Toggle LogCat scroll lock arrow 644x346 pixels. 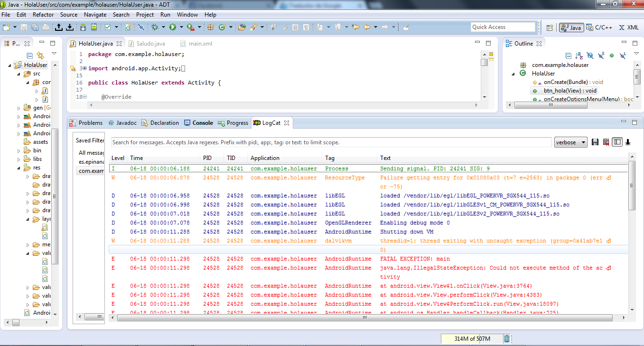coord(628,142)
